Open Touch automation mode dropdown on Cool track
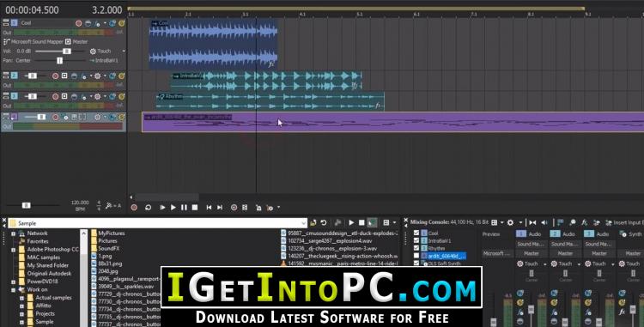Viewport: 644px width, 327px height. coord(124,51)
